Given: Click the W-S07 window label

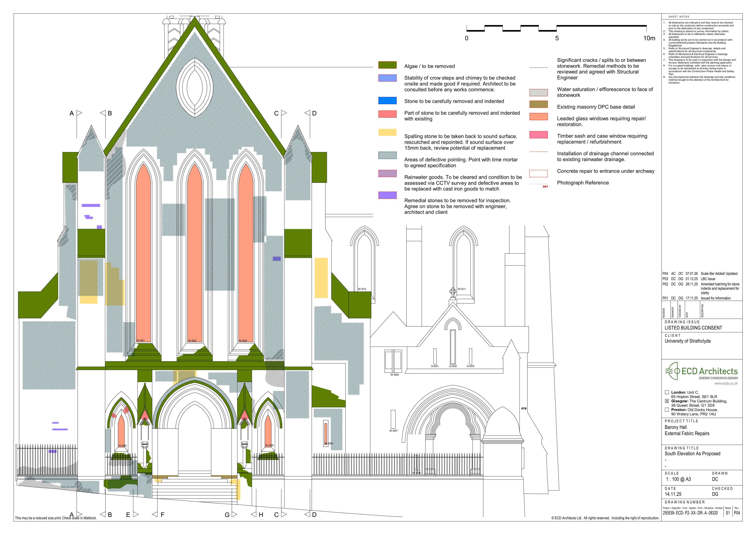Looking at the screenshot, I should tap(394, 431).
